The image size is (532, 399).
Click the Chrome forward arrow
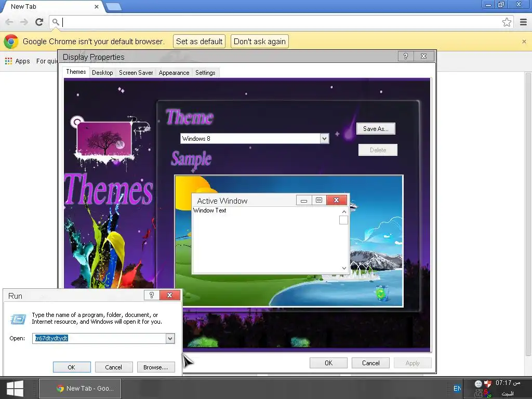[24, 22]
